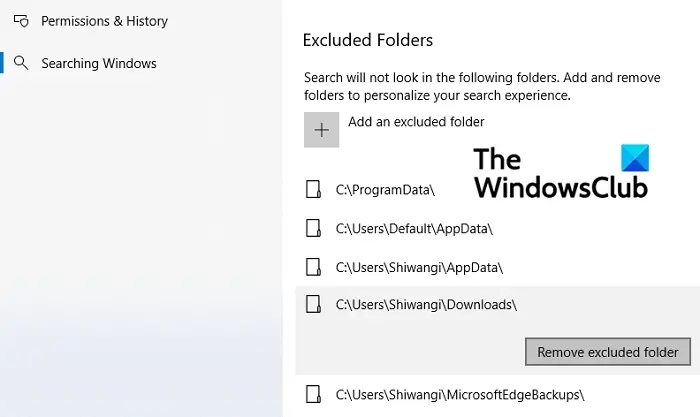The image size is (700, 417).
Task: Select the C:\Users\Shiwangi\Downloads\ entry
Action: [426, 304]
